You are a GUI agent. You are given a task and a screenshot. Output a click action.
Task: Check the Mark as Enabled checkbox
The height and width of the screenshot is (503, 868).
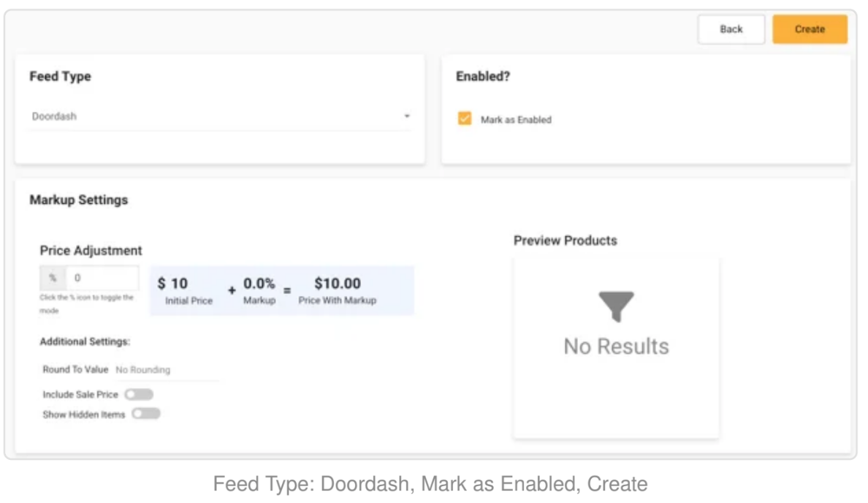click(x=465, y=118)
